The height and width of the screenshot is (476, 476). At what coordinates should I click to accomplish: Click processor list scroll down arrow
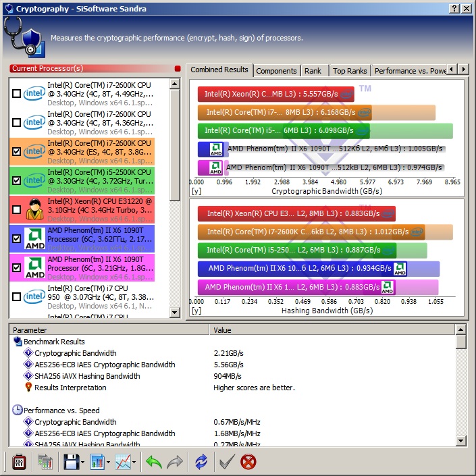tap(175, 312)
